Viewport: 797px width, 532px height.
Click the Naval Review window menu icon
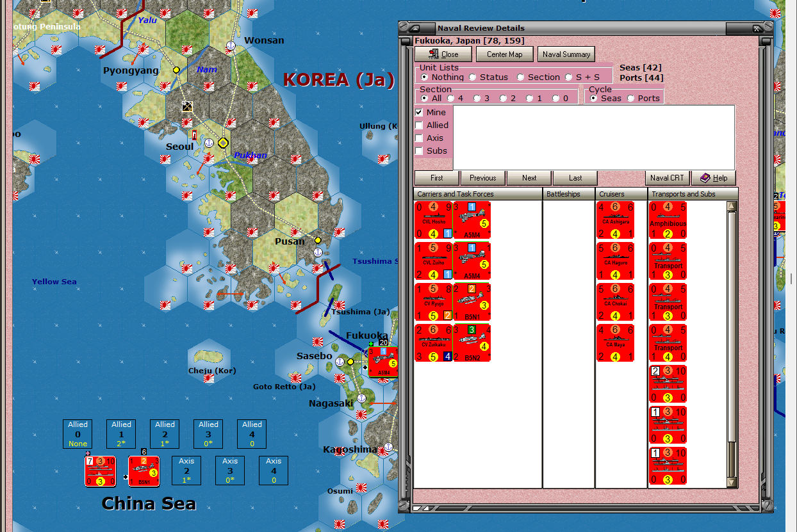(x=415, y=28)
